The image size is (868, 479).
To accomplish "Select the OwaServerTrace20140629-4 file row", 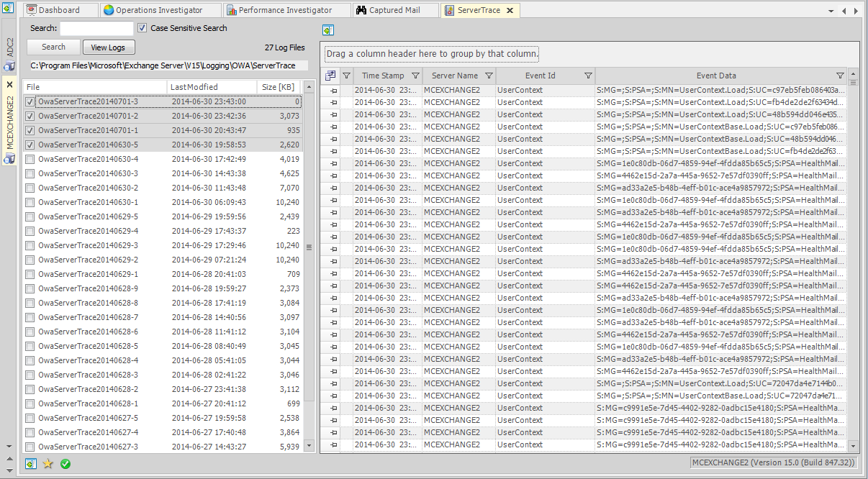I will point(163,232).
